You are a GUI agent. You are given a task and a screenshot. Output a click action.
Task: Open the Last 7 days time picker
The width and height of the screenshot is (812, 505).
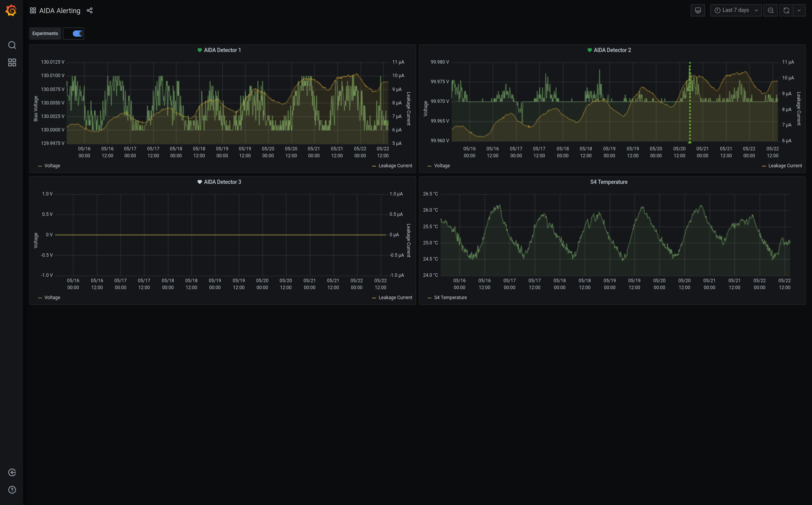735,10
